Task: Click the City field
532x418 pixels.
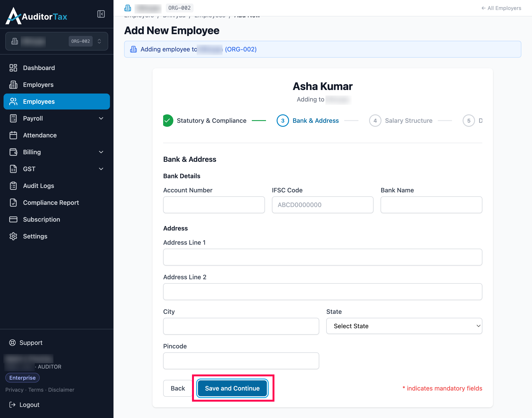Action: [x=241, y=326]
